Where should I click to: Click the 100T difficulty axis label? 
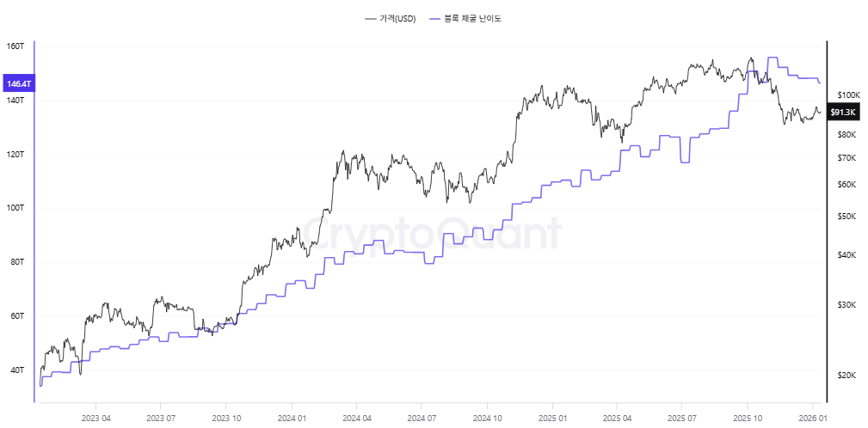tap(15, 208)
